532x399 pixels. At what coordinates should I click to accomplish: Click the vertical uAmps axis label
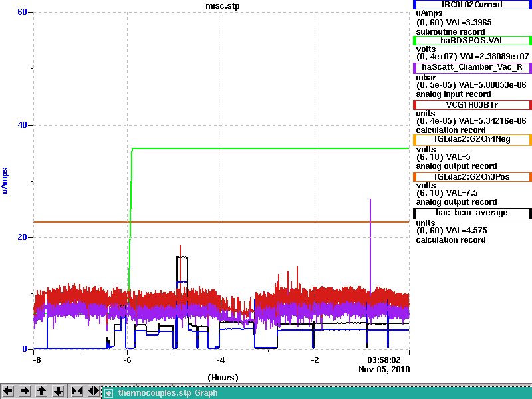pyautogui.click(x=5, y=180)
